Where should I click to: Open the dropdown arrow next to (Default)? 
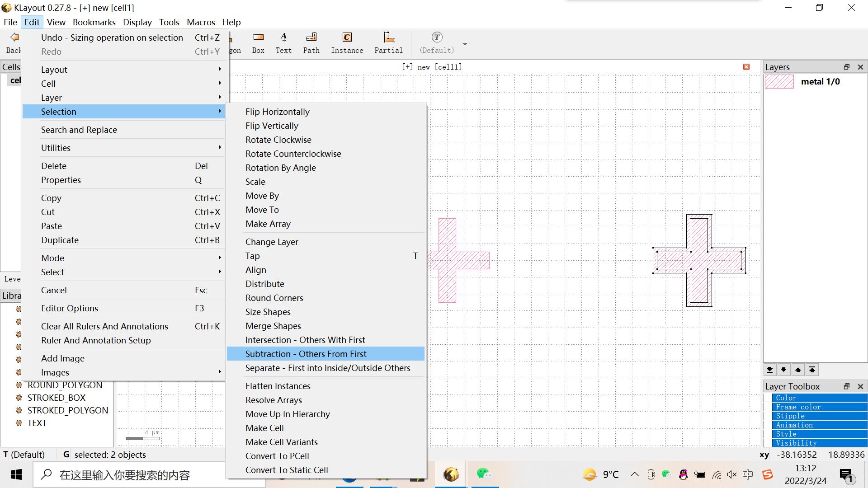pyautogui.click(x=465, y=44)
